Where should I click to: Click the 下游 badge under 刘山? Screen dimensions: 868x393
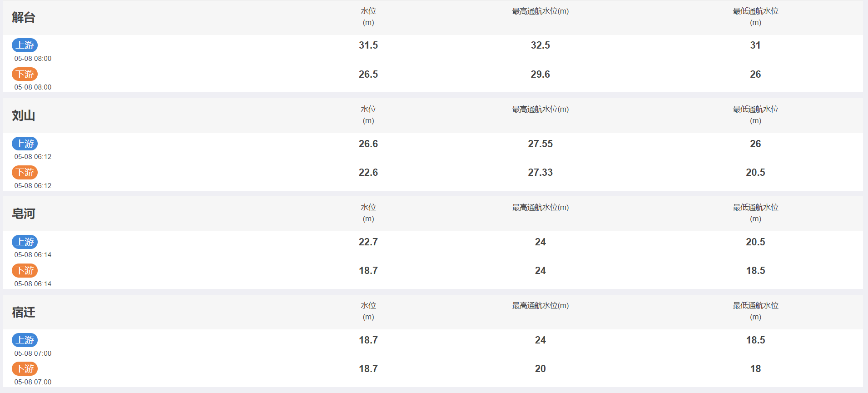25,172
